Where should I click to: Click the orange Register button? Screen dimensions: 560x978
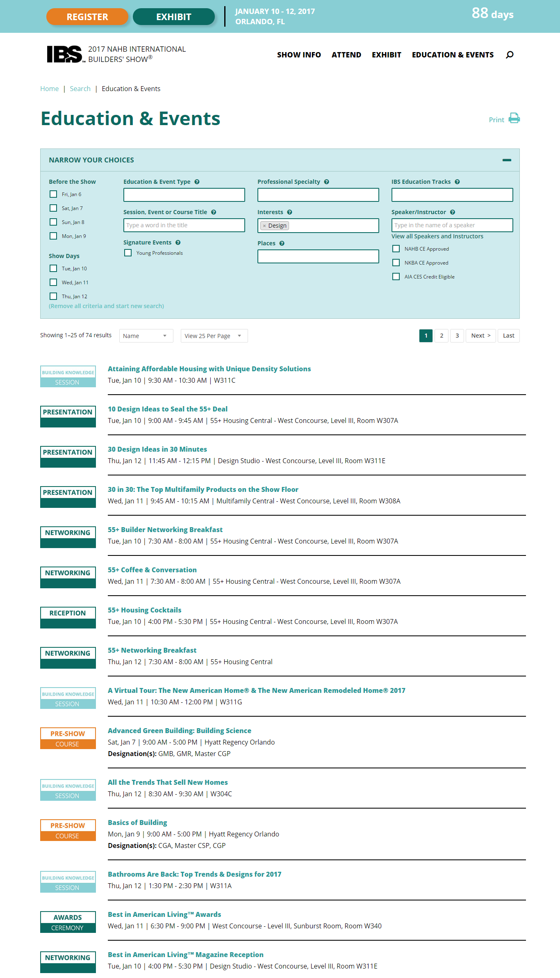pos(87,17)
